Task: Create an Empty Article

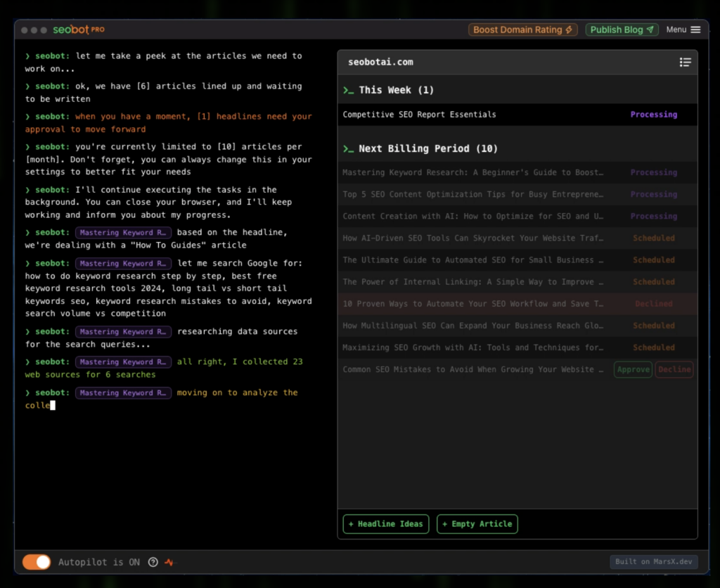Action: click(477, 524)
